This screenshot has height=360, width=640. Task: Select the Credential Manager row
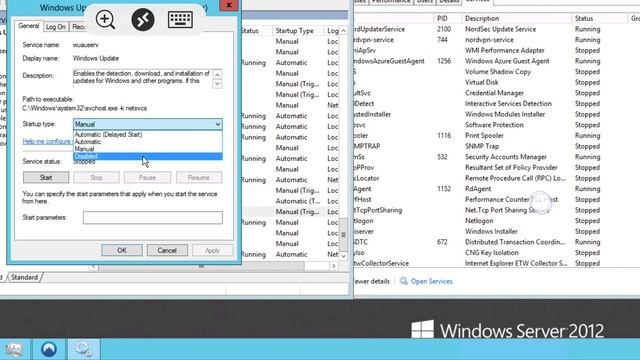(496, 93)
